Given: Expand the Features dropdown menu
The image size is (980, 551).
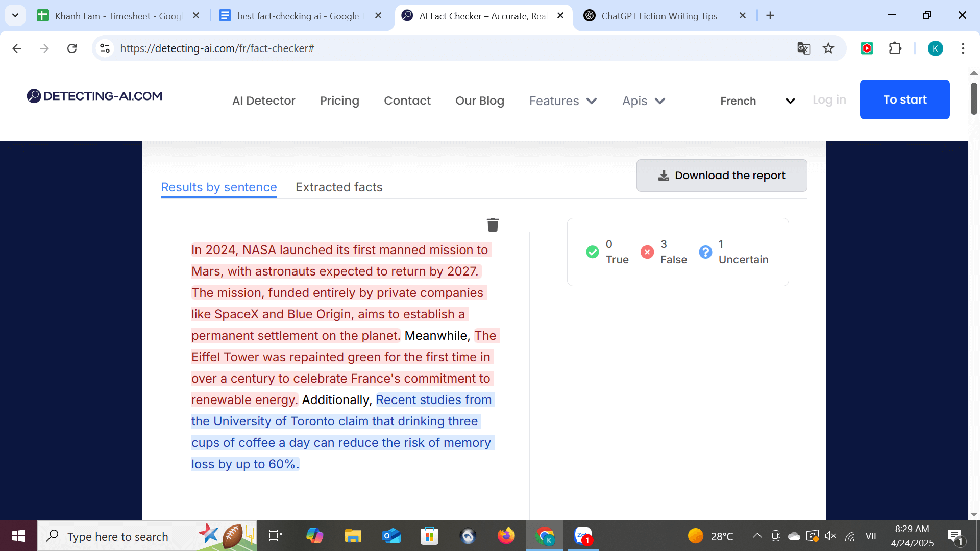Looking at the screenshot, I should 563,101.
